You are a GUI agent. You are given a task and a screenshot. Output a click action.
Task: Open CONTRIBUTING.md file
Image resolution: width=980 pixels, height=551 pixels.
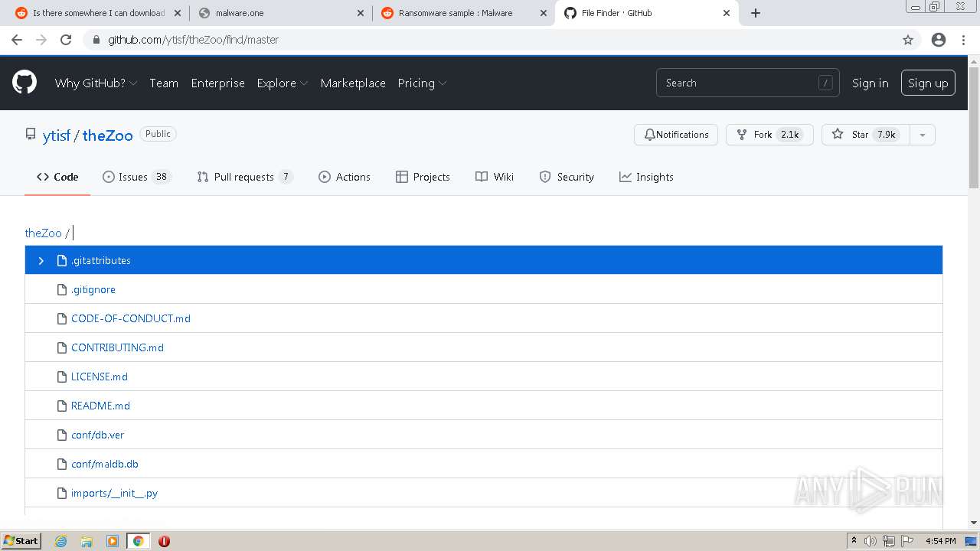point(117,347)
